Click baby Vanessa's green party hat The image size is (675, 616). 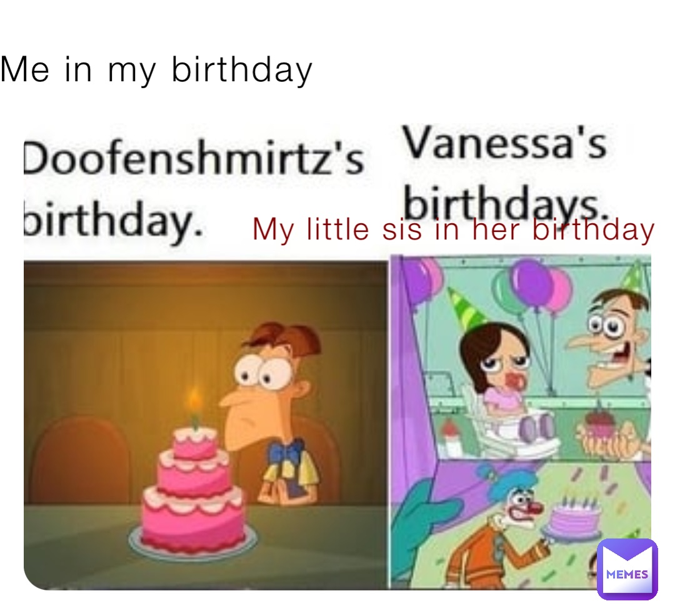466,308
